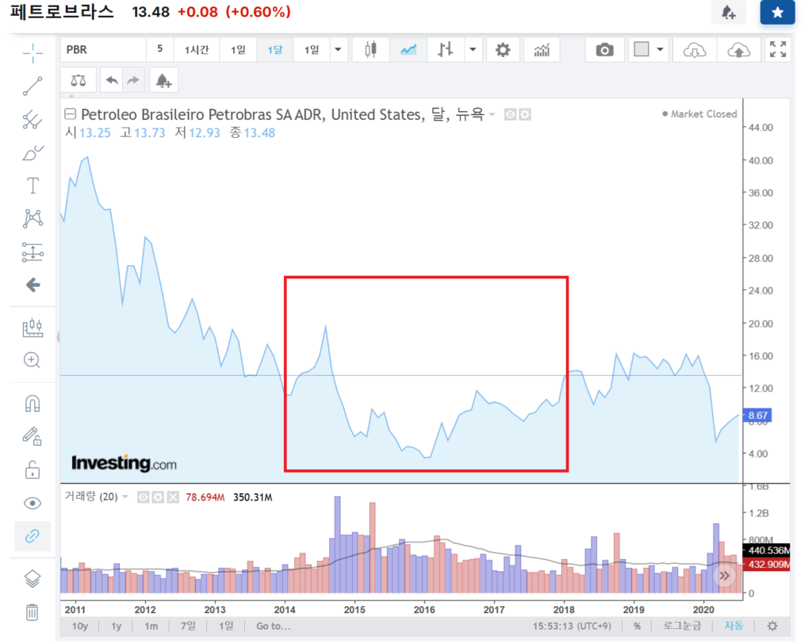812x644 pixels.
Task: Toggle volume indicator visibility eye
Action: [143, 497]
